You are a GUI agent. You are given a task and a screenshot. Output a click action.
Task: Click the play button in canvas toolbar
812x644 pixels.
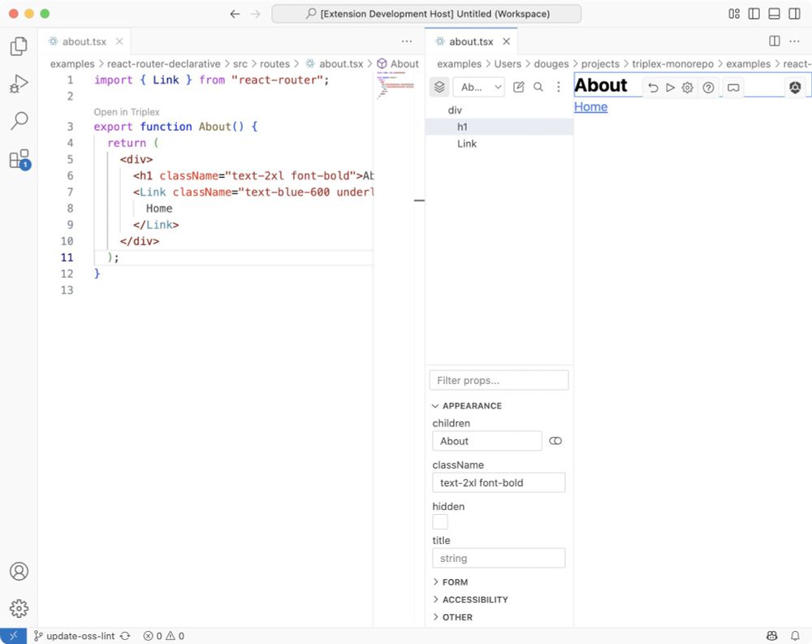point(670,88)
